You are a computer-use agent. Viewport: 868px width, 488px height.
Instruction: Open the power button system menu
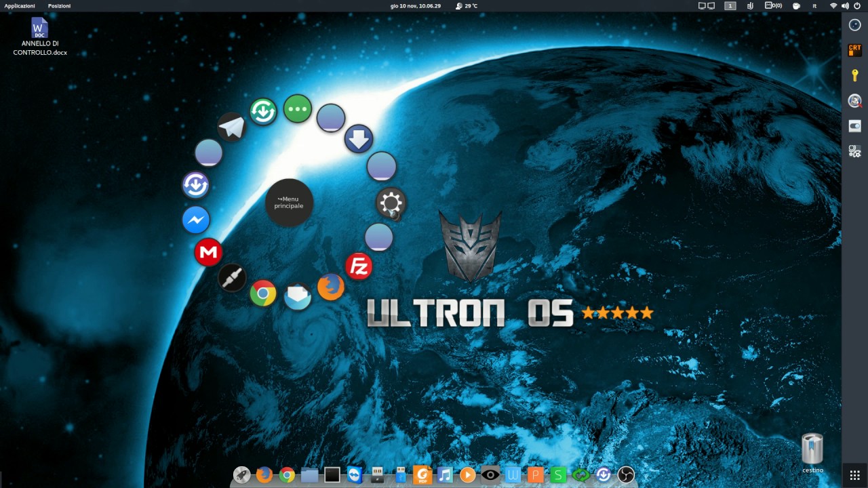[x=857, y=5]
